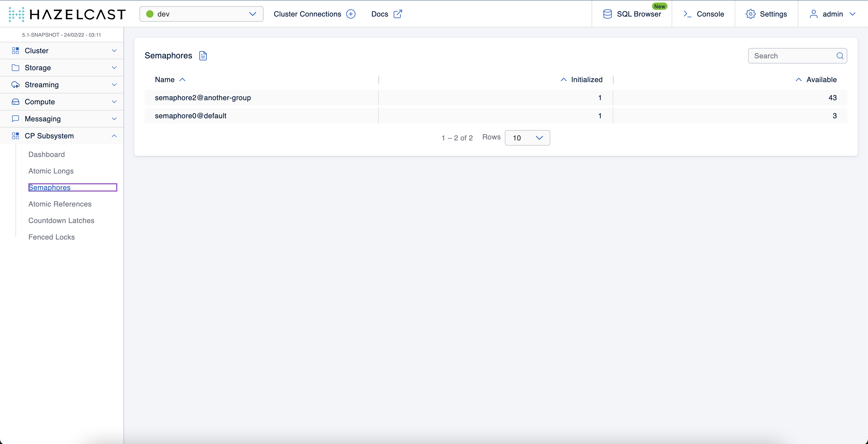Open semaphore2@another-group row
The height and width of the screenshot is (444, 868).
point(203,98)
